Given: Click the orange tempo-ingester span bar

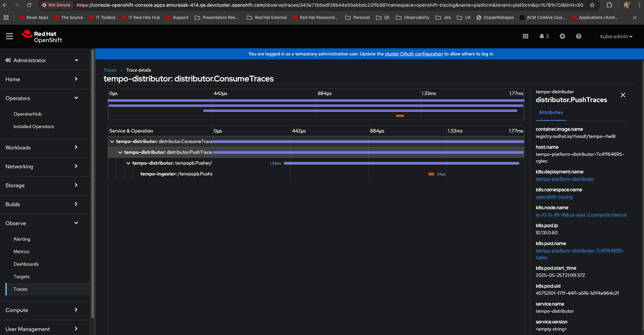Looking at the screenshot, I should click(x=431, y=174).
